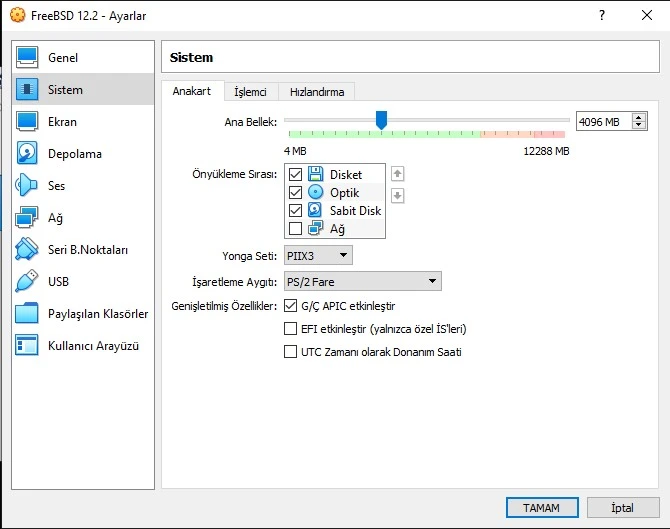Open the USB plug icon
Viewport: 670px width, 529px height.
pos(27,281)
